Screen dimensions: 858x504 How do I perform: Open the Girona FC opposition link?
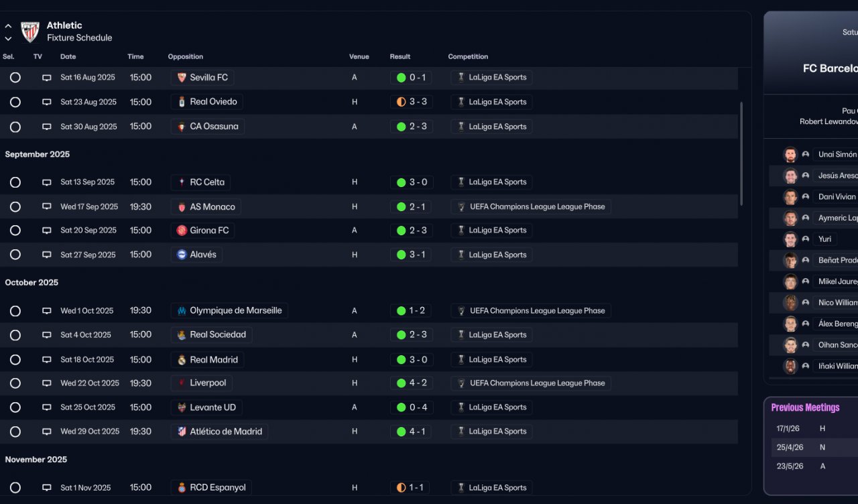tap(202, 231)
